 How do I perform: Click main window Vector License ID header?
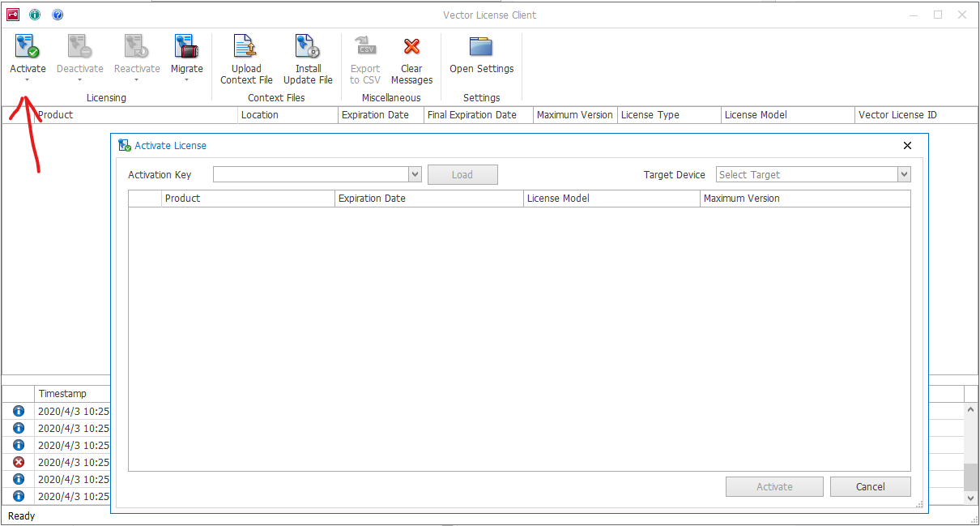tap(916, 115)
